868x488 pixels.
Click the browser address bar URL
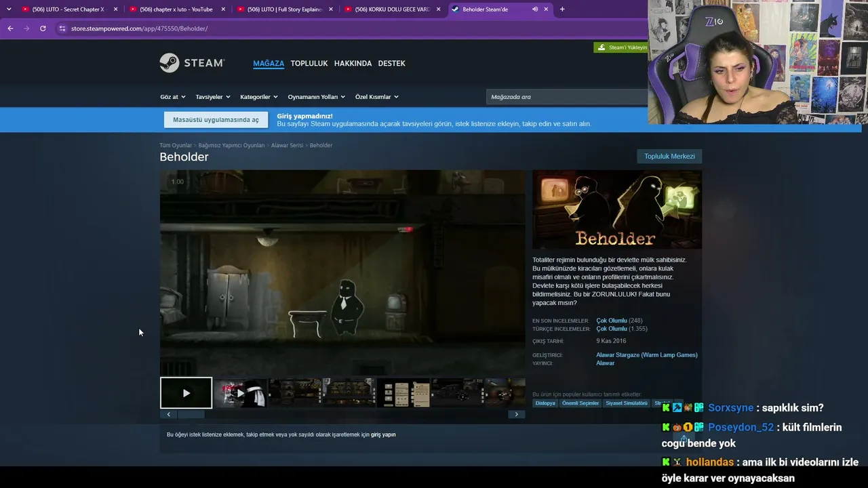pyautogui.click(x=139, y=28)
